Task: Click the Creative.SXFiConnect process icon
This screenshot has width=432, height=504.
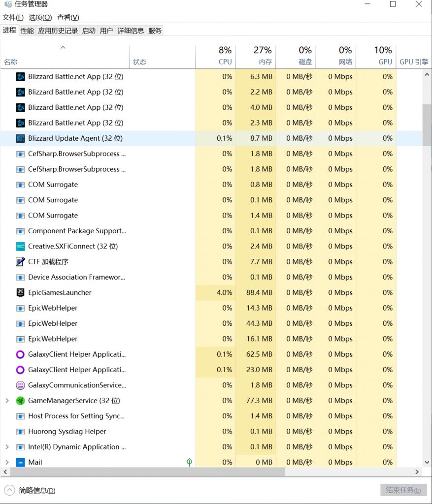Action: tap(20, 247)
